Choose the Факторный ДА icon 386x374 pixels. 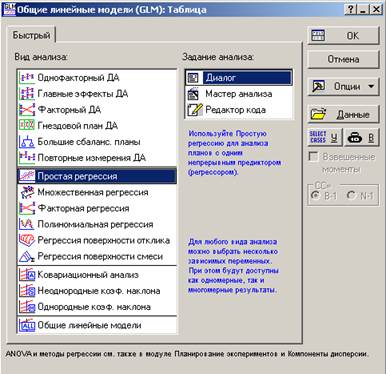(27, 110)
